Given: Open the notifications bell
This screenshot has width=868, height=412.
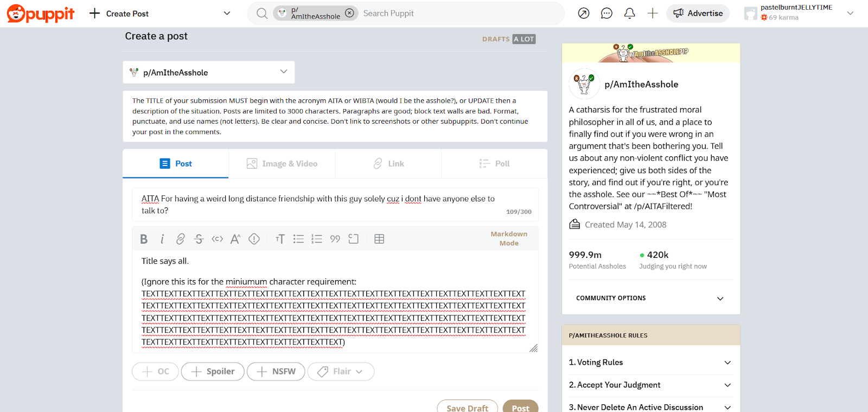Looking at the screenshot, I should click(629, 14).
